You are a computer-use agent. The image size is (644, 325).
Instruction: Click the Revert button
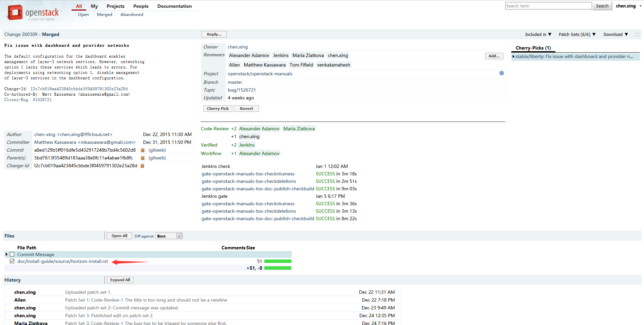point(246,109)
